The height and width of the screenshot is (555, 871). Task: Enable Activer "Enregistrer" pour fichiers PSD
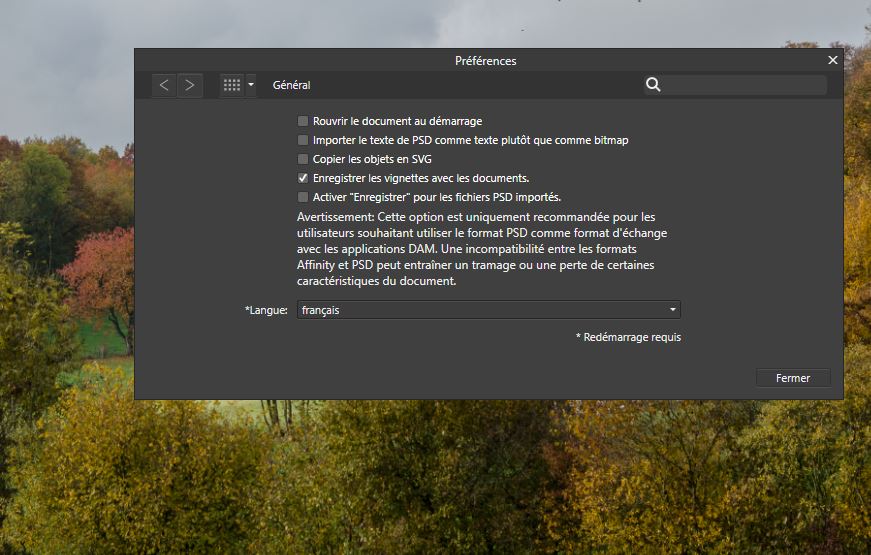(x=303, y=197)
